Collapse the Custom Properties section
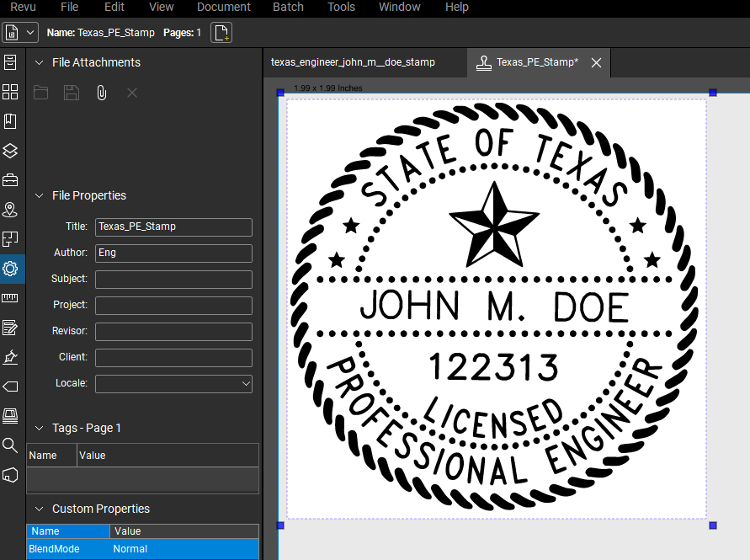The image size is (750, 560). (39, 509)
